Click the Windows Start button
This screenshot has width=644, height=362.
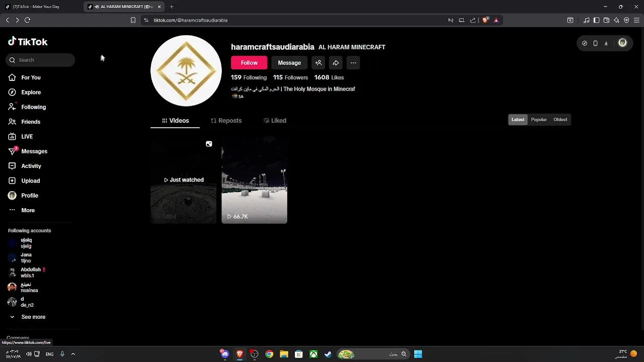(418, 354)
